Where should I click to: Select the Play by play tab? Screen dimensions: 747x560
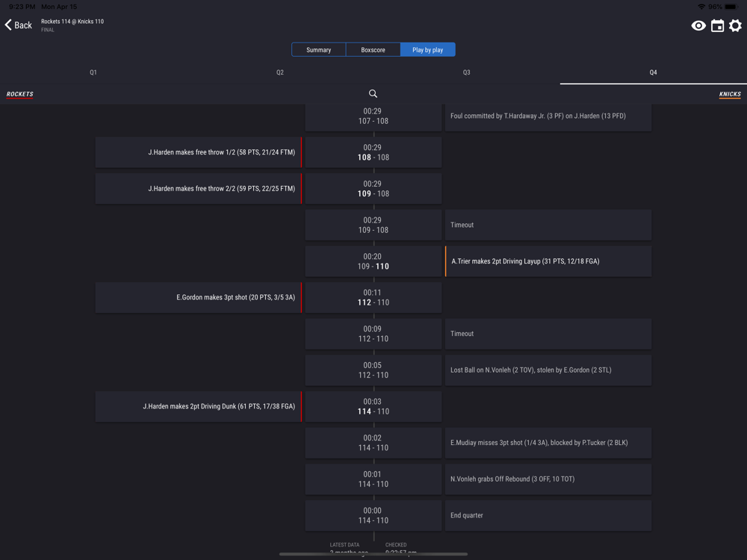point(428,49)
